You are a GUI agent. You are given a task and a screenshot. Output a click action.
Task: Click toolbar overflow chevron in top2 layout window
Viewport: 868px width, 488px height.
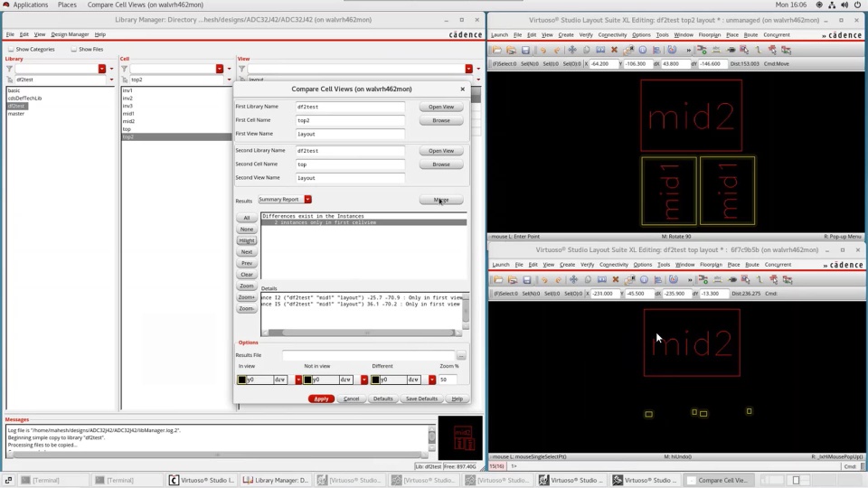point(689,51)
